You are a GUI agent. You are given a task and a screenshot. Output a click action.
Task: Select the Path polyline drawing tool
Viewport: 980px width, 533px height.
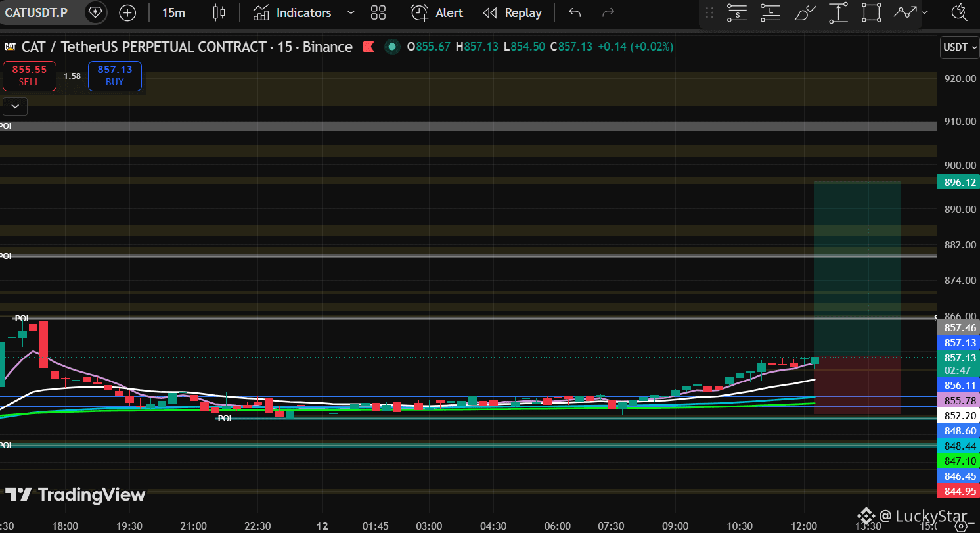click(904, 12)
